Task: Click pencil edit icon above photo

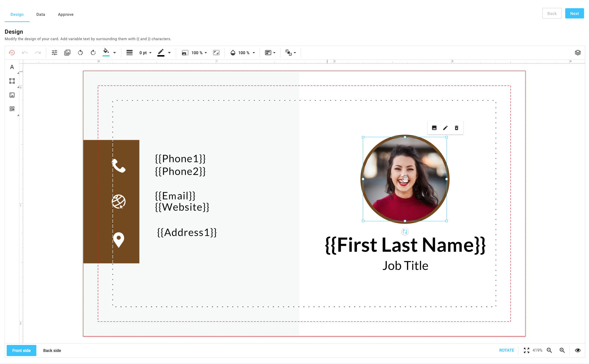Action: [x=445, y=128]
